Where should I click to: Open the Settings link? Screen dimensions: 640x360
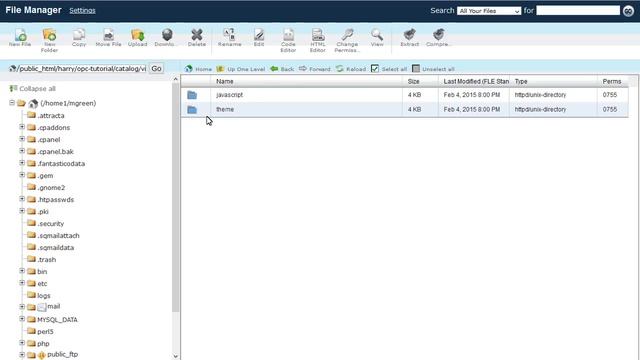point(82,11)
